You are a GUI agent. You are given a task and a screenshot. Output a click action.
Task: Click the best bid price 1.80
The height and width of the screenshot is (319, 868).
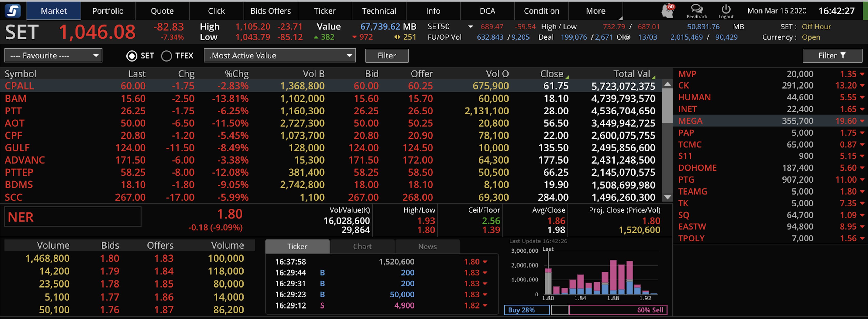point(110,258)
